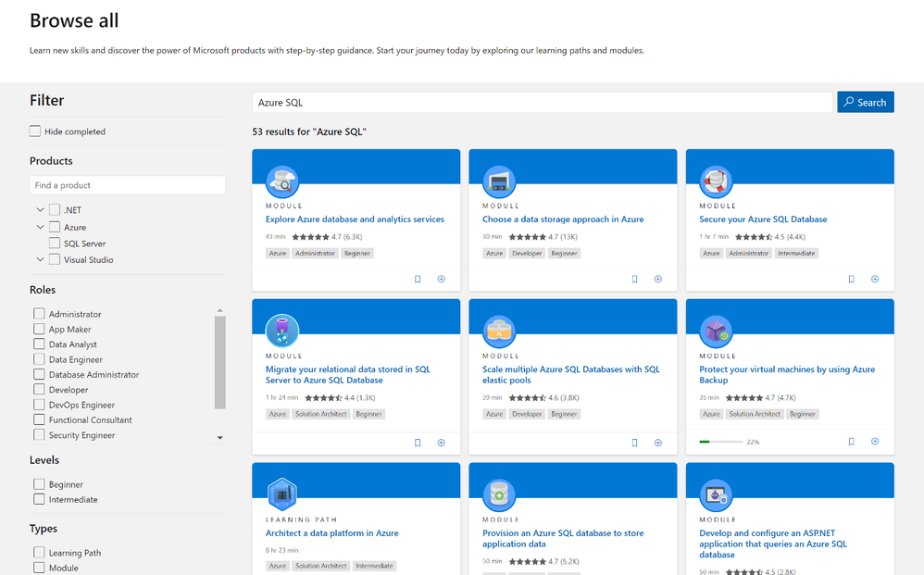924x575 pixels.
Task: Bookmark 'Migrate your relational data' module
Action: coord(418,443)
